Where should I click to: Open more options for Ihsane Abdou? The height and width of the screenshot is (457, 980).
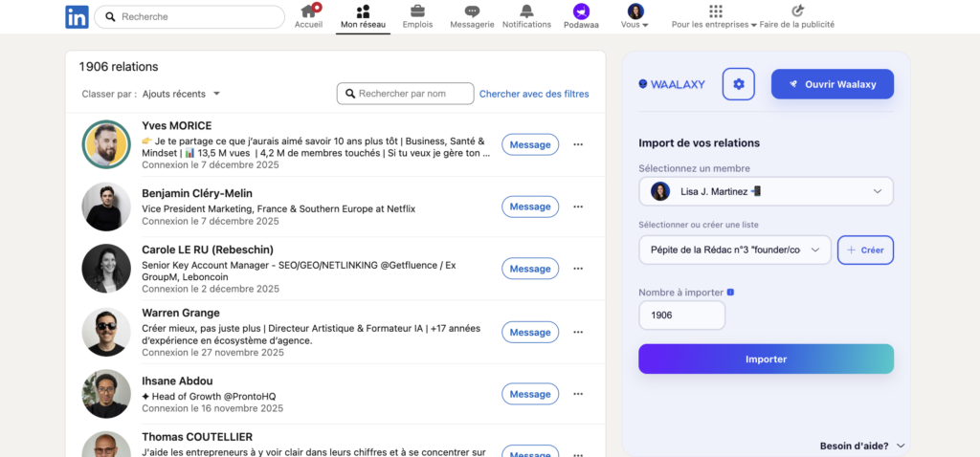click(578, 394)
